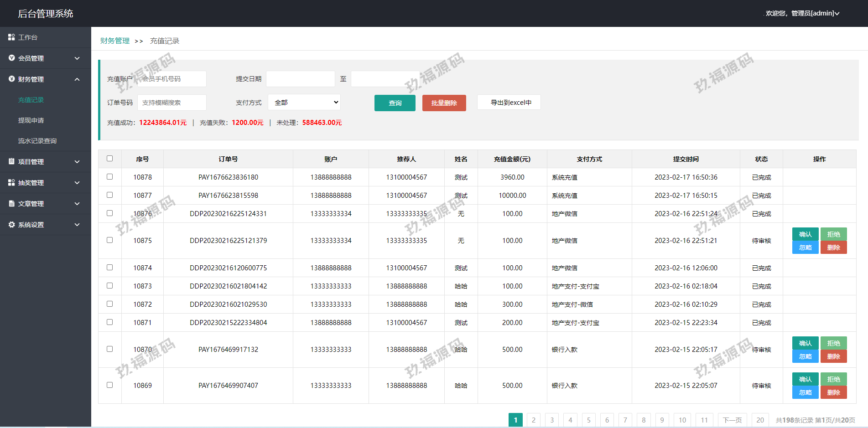
Task: Click the 文章管理 document icon
Action: click(x=11, y=203)
